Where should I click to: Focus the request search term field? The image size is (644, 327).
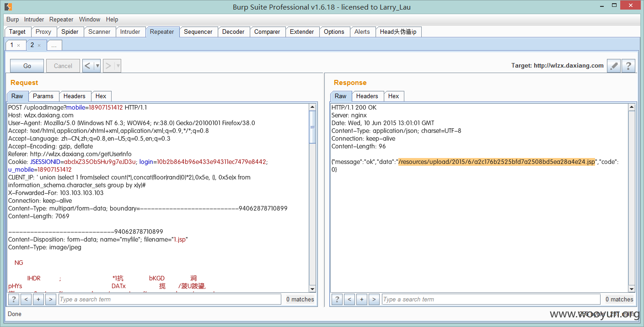click(x=169, y=299)
